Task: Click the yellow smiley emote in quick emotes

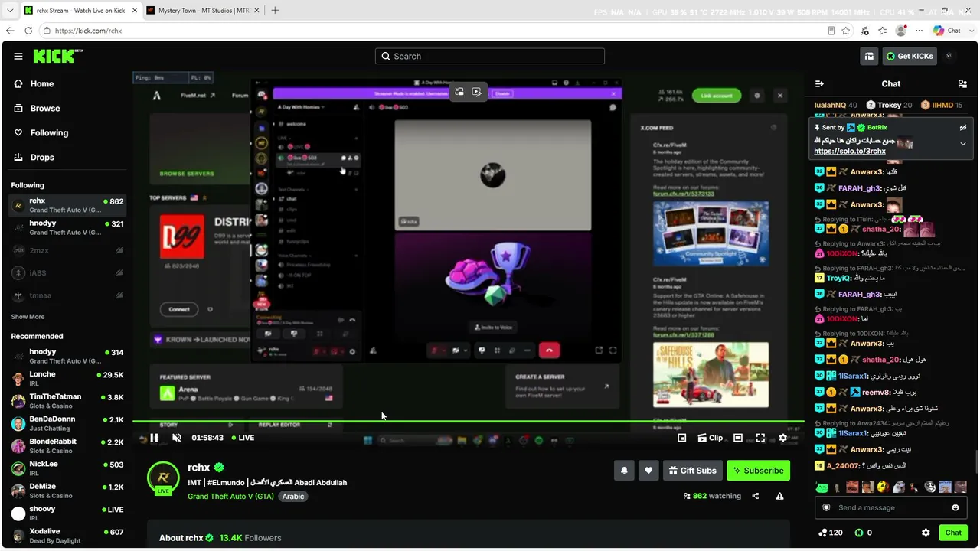Action: click(884, 487)
